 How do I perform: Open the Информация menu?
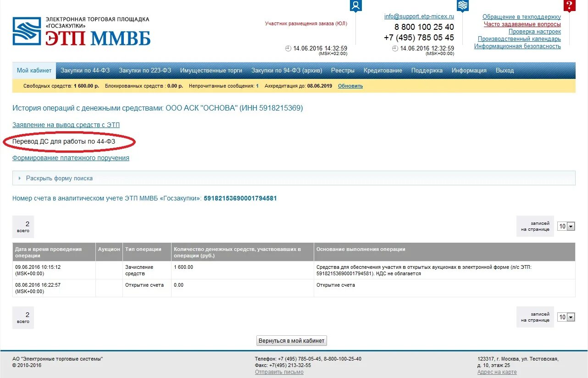[x=469, y=71]
